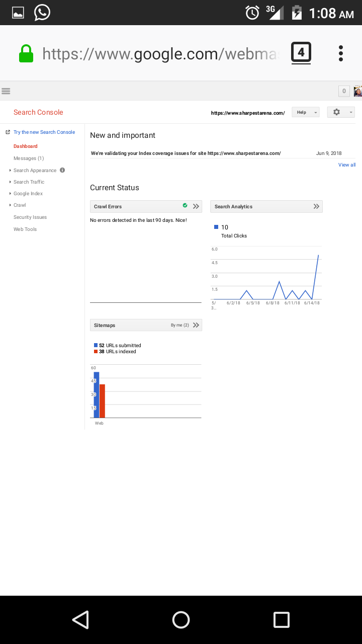
Task: Open the Search Analytics double-arrow icon
Action: pyautogui.click(x=316, y=206)
